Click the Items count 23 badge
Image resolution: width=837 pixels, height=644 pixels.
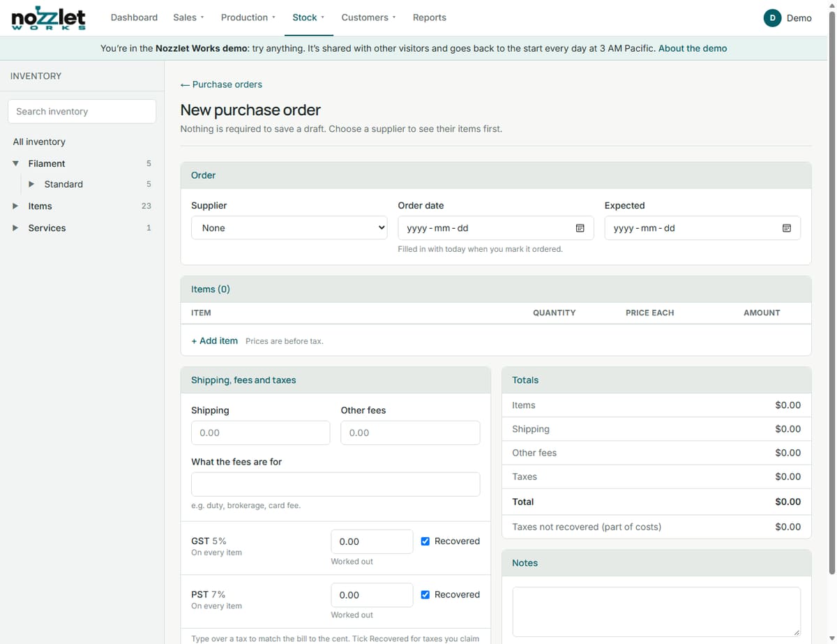146,206
